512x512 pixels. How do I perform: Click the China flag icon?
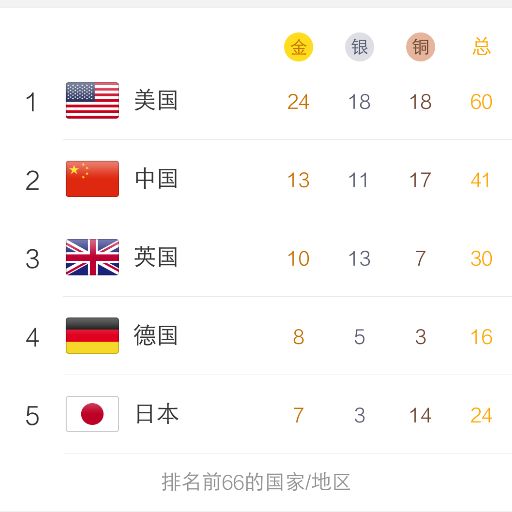[92, 179]
